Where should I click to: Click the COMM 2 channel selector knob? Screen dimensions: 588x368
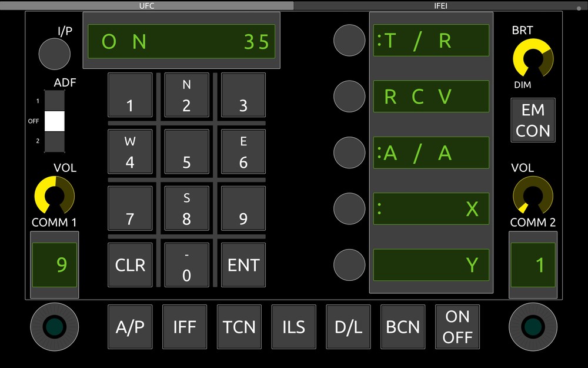click(533, 327)
